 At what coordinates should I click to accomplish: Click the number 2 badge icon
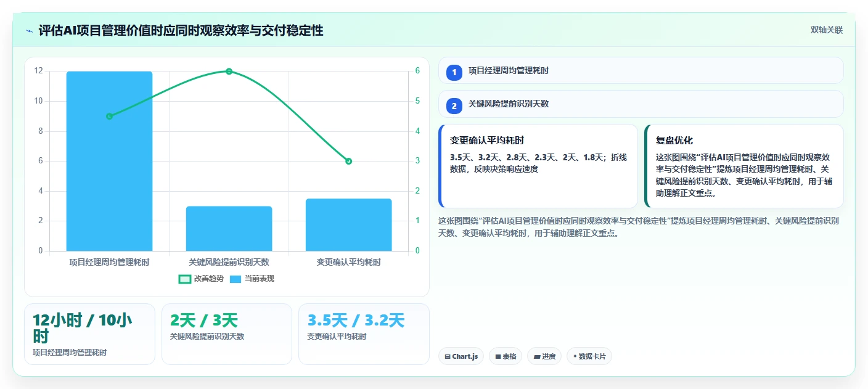point(454,106)
